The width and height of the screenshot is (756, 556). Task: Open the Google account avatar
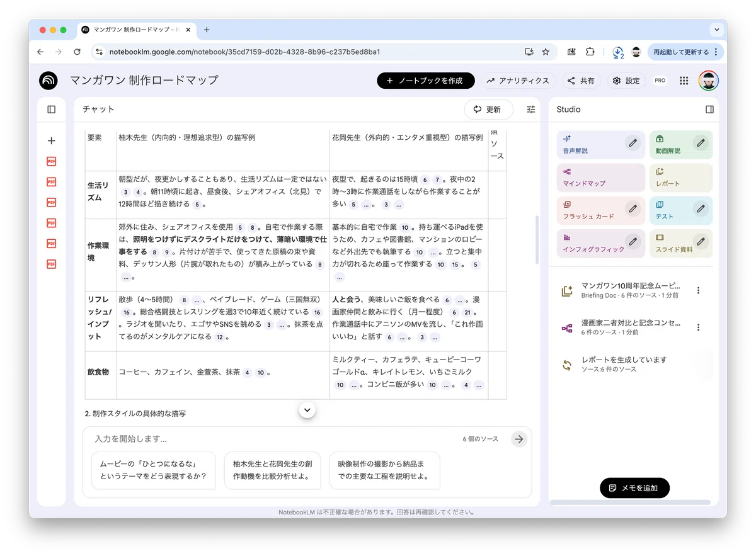pos(709,81)
